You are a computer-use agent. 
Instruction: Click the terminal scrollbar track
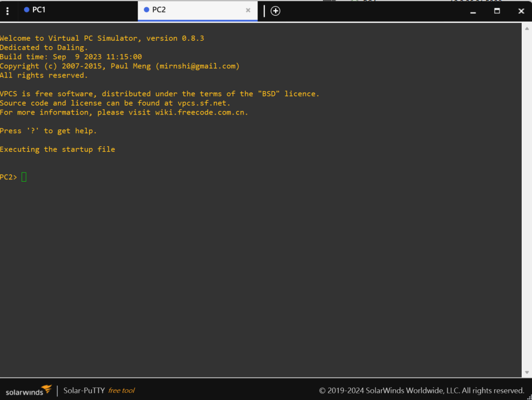(527, 200)
